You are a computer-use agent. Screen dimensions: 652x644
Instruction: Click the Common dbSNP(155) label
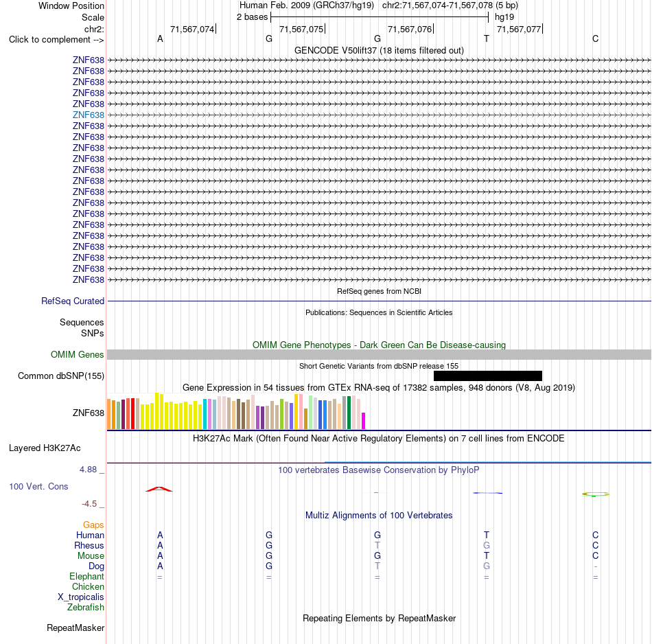[x=60, y=376]
